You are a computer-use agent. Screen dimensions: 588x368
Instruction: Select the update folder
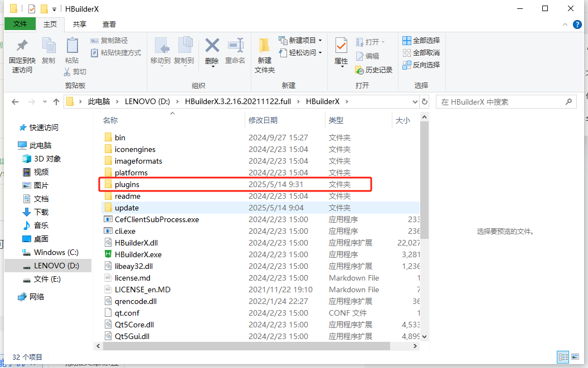[260, 208]
